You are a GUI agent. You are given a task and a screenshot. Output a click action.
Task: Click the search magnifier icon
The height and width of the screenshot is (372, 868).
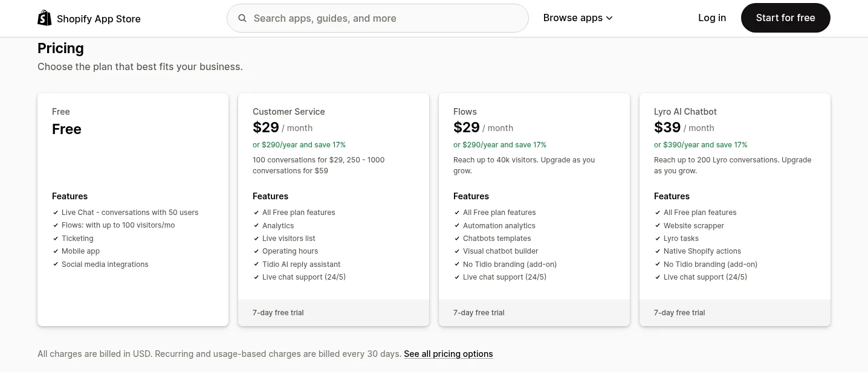[242, 18]
